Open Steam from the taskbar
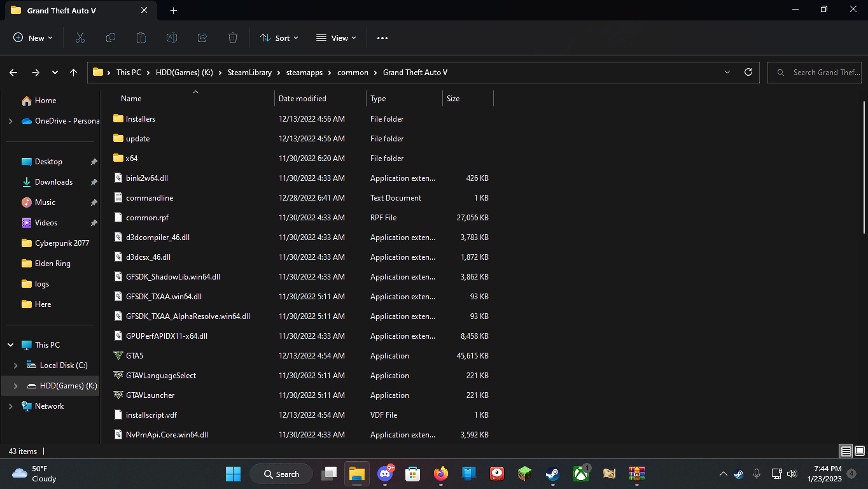 pos(552,474)
